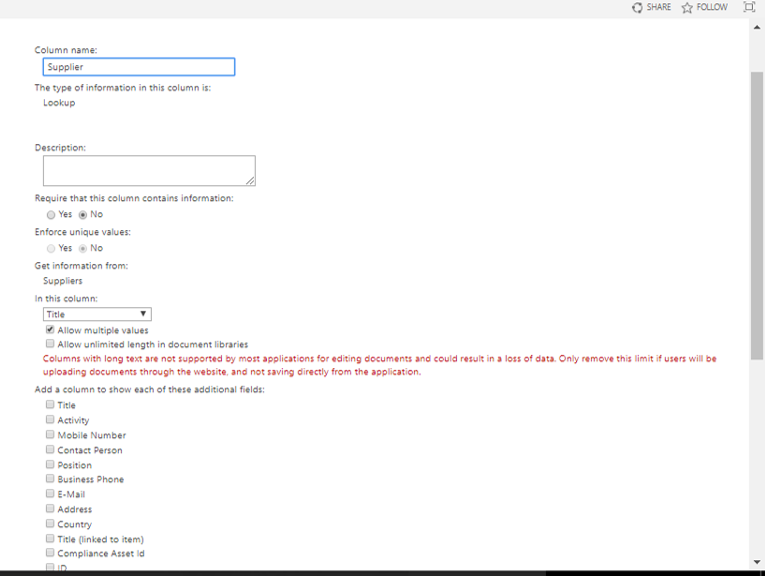The width and height of the screenshot is (765, 576).
Task: Check the Title additional field
Action: click(50, 404)
